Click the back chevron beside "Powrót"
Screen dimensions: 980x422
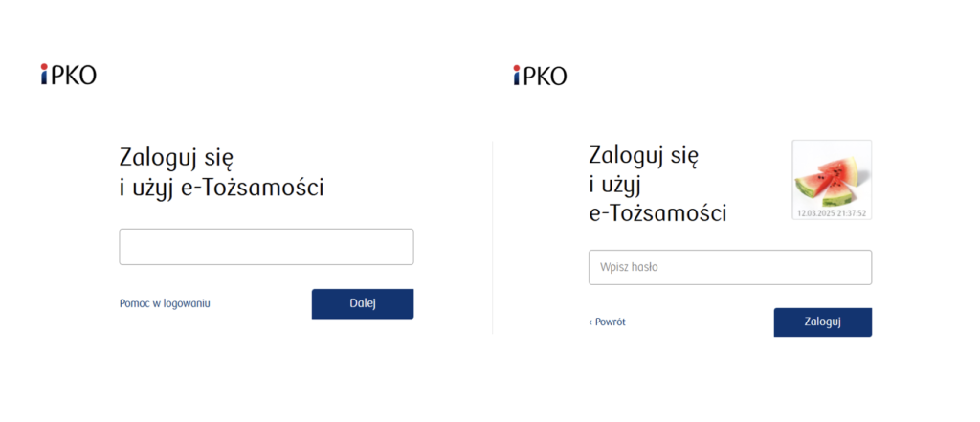coord(590,322)
